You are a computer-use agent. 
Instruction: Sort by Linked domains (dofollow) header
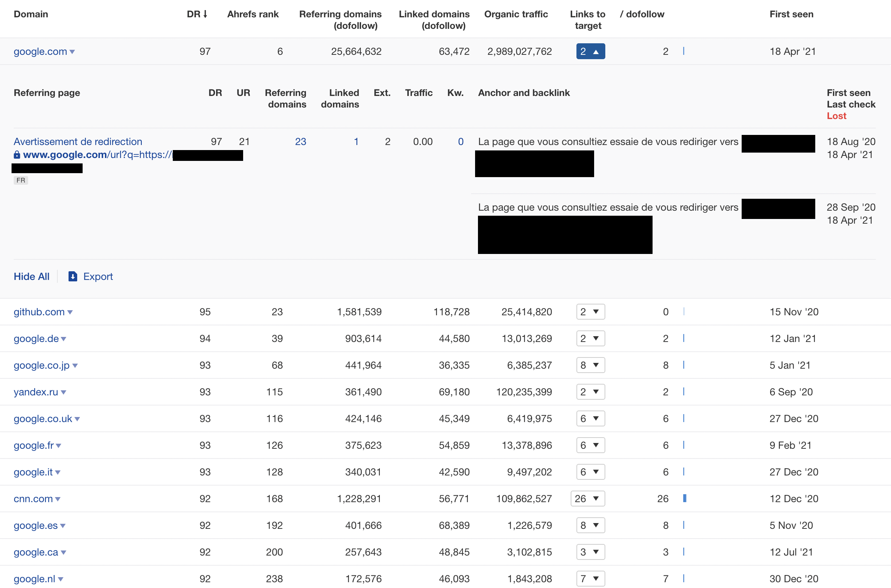[x=434, y=20]
